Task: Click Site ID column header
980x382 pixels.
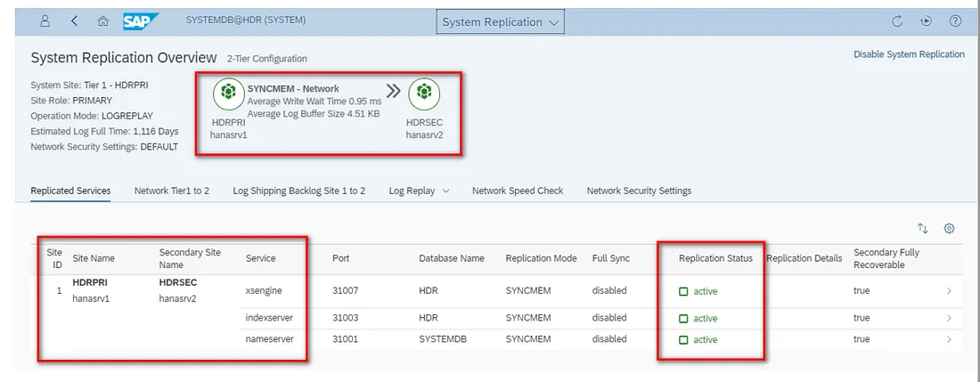Action: (54, 258)
